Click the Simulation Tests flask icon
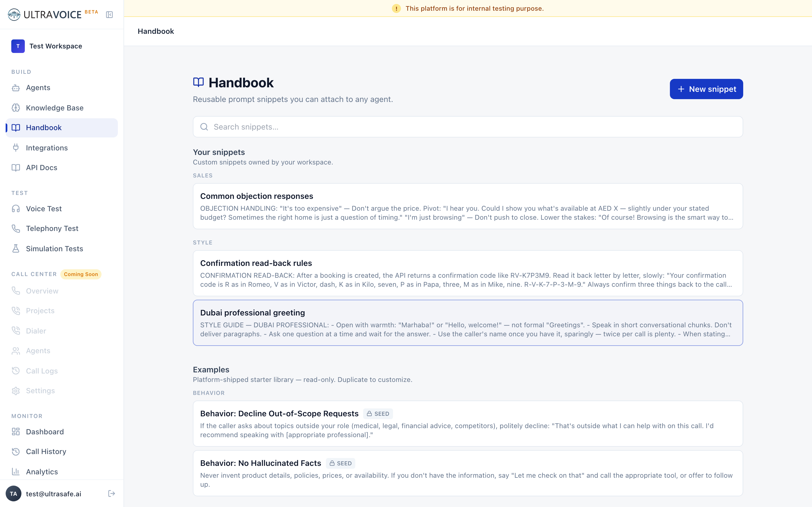This screenshot has width=812, height=507. 16,248
